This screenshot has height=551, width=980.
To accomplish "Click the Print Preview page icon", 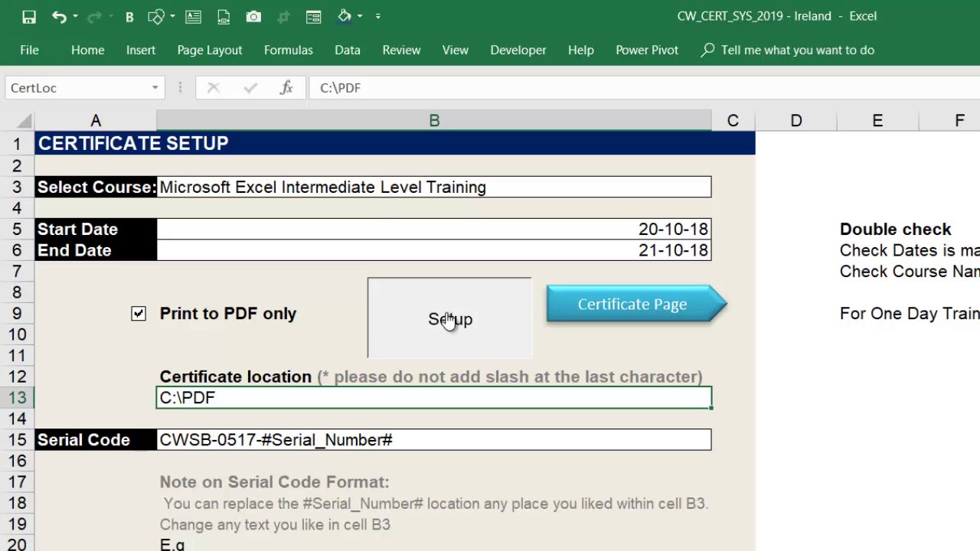I will (224, 16).
